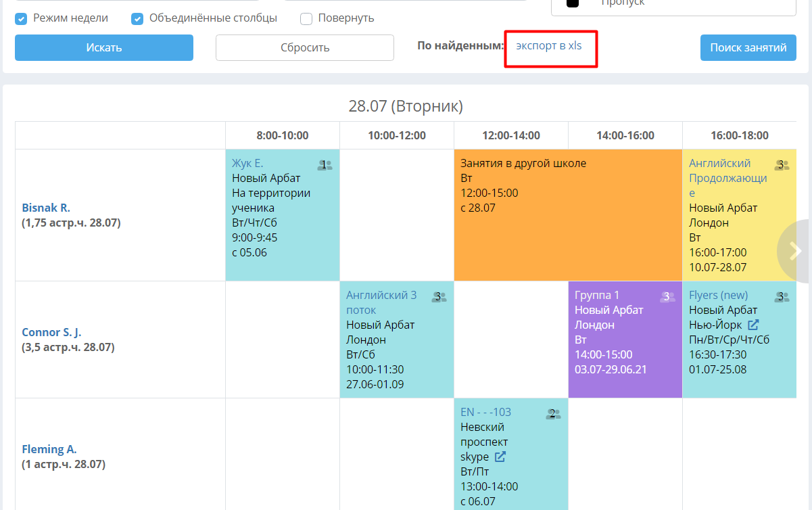The height and width of the screenshot is (510, 812).
Task: Click the Пн/Вт/Ср/Чт/Сб weekdays text
Action: click(730, 340)
